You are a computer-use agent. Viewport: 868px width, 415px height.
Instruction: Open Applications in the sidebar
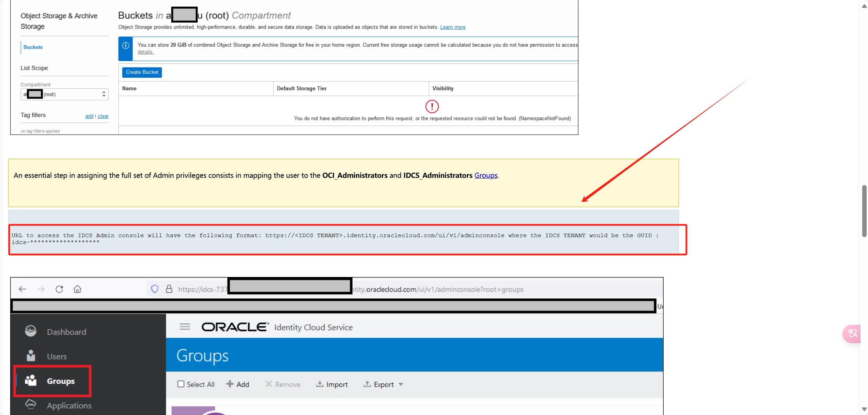tap(69, 405)
